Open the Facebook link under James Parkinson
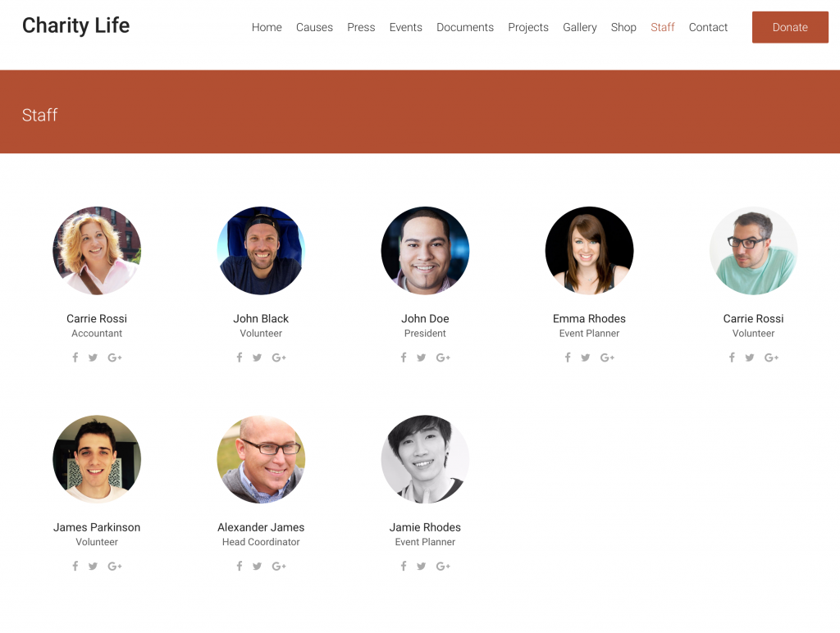The image size is (840, 633). pyautogui.click(x=75, y=566)
